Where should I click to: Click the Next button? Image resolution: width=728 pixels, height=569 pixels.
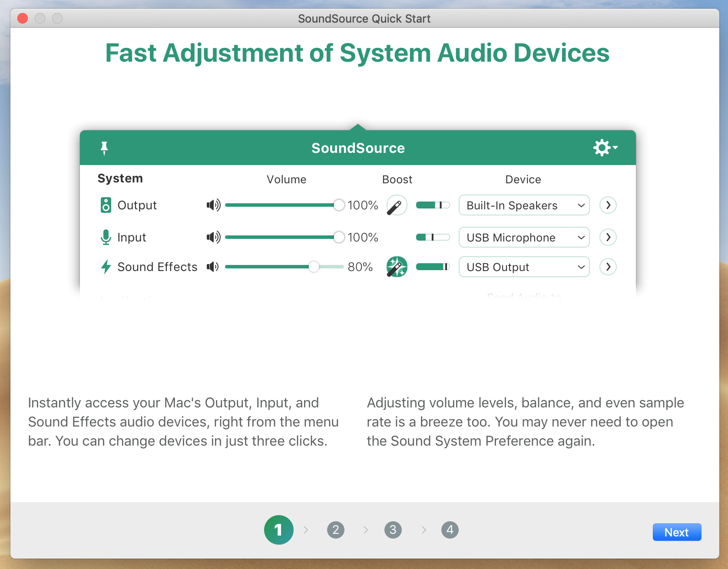[677, 532]
